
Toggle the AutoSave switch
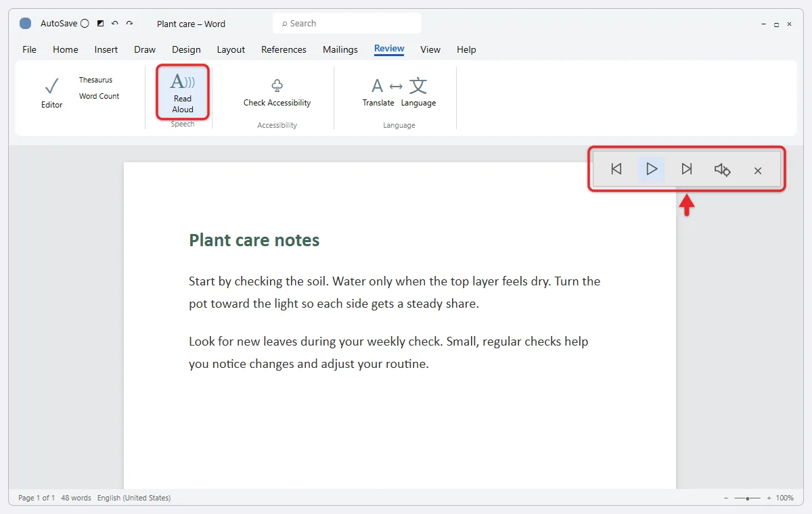[x=85, y=24]
